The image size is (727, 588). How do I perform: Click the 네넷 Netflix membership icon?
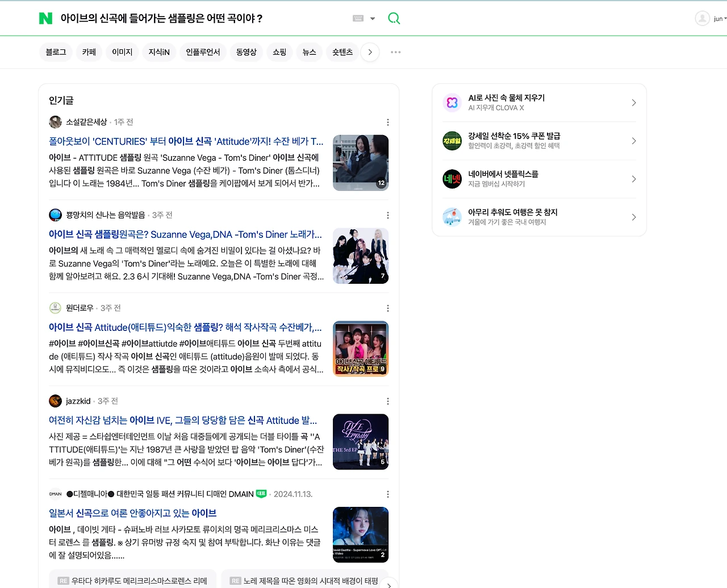pos(452,179)
